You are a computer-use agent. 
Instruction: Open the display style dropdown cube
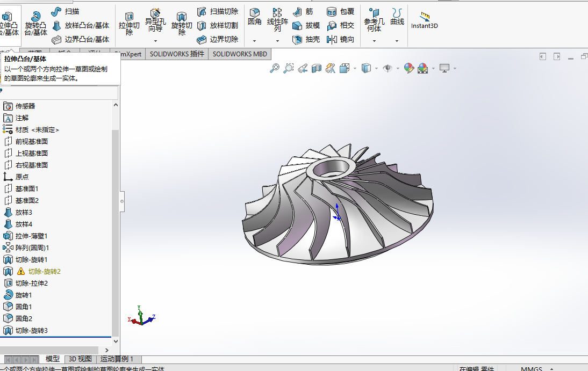pos(367,68)
